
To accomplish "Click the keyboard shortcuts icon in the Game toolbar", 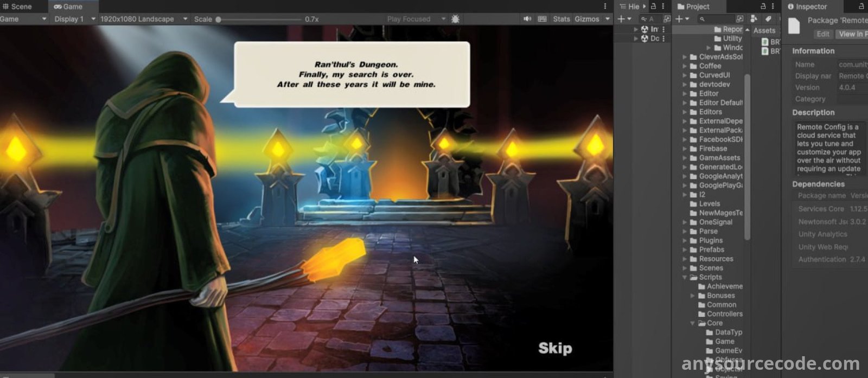I will (x=541, y=19).
